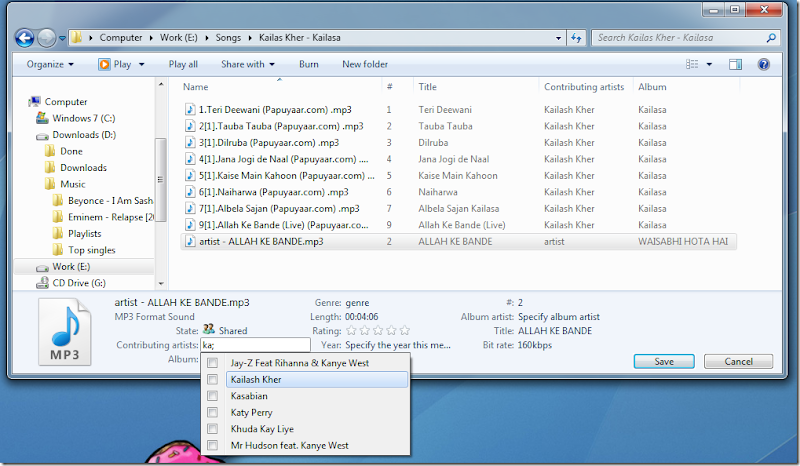
Task: Click the music icon of artist - ALLAH KE BANDE file
Action: tap(190, 241)
